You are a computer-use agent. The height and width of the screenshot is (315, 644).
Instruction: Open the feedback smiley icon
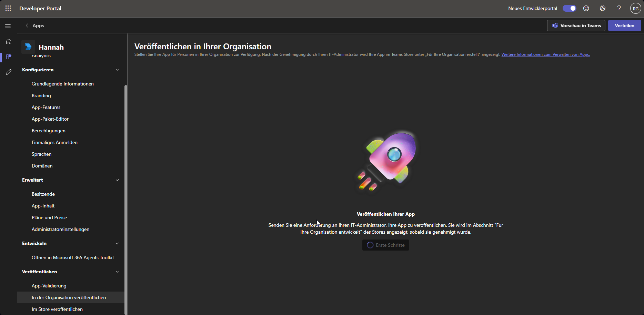(586, 8)
